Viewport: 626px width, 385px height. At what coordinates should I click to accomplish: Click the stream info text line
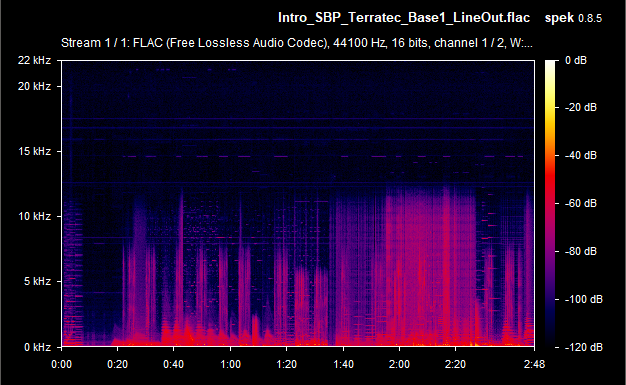coord(297,43)
